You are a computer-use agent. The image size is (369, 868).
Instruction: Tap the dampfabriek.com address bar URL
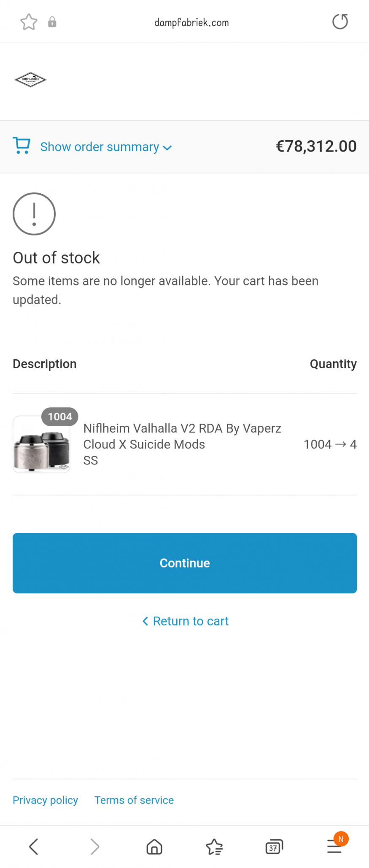click(191, 23)
